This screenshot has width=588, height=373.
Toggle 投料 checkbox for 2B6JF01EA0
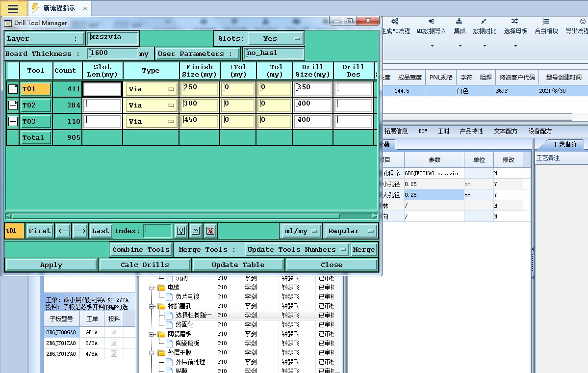(114, 343)
